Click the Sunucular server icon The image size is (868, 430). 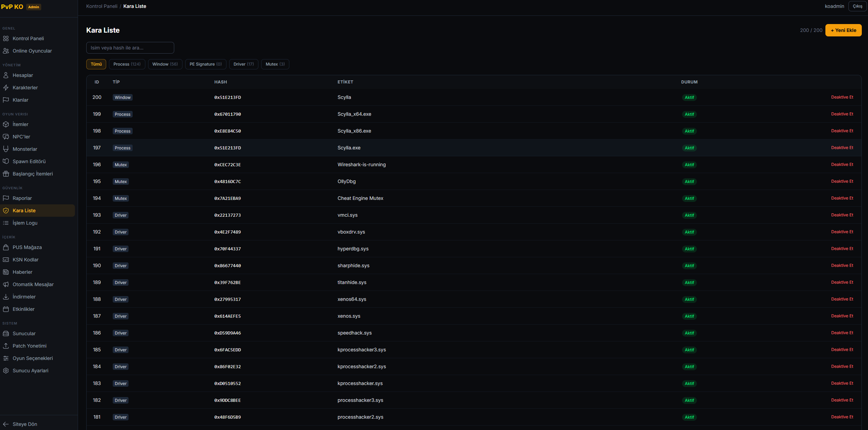6,333
